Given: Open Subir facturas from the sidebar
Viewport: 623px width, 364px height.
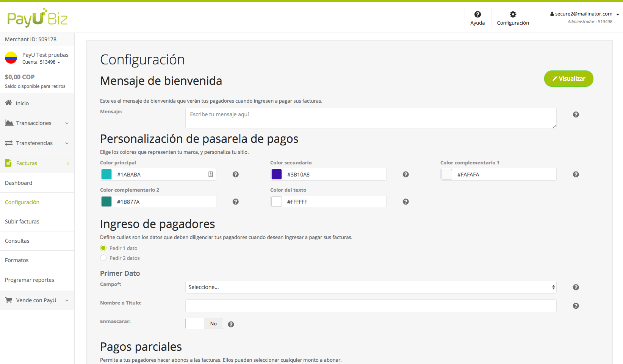Looking at the screenshot, I should click(22, 221).
